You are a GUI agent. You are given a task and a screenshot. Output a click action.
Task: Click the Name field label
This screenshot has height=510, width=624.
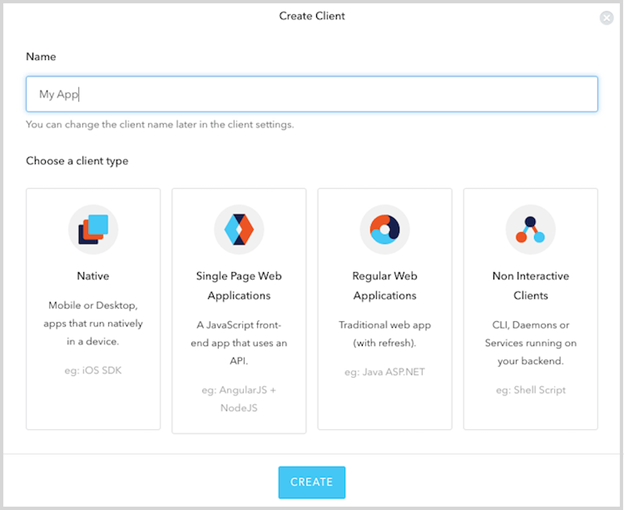pos(41,56)
